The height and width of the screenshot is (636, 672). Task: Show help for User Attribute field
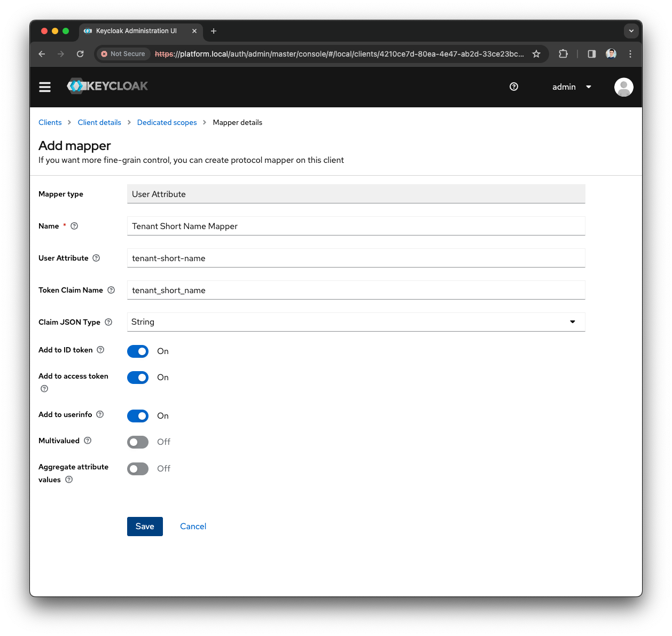[x=96, y=258]
